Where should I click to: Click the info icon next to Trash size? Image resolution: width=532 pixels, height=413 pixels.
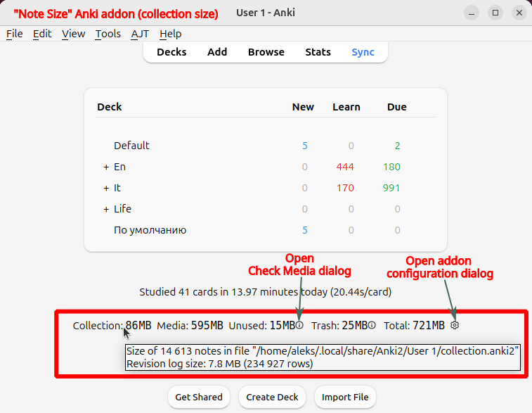(x=372, y=326)
